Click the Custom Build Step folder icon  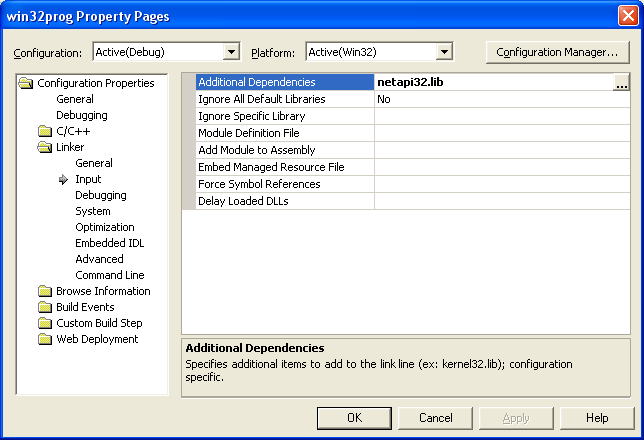[44, 323]
